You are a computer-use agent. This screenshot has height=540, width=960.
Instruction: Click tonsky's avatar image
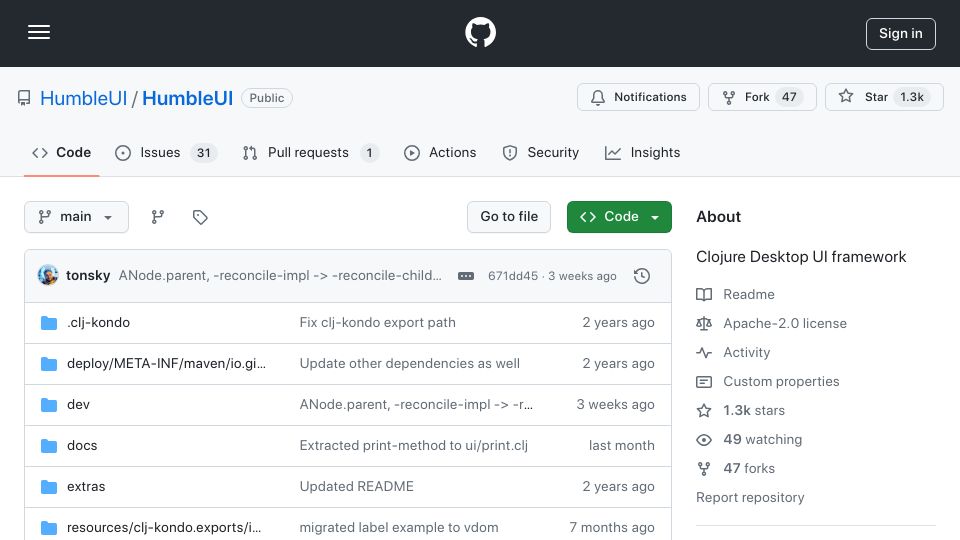coord(48,276)
